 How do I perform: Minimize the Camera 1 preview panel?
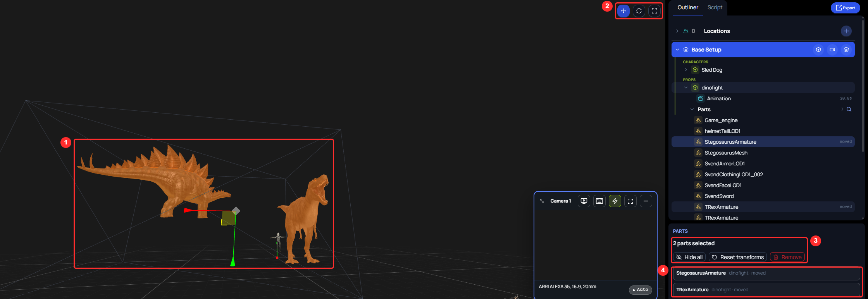pyautogui.click(x=646, y=201)
